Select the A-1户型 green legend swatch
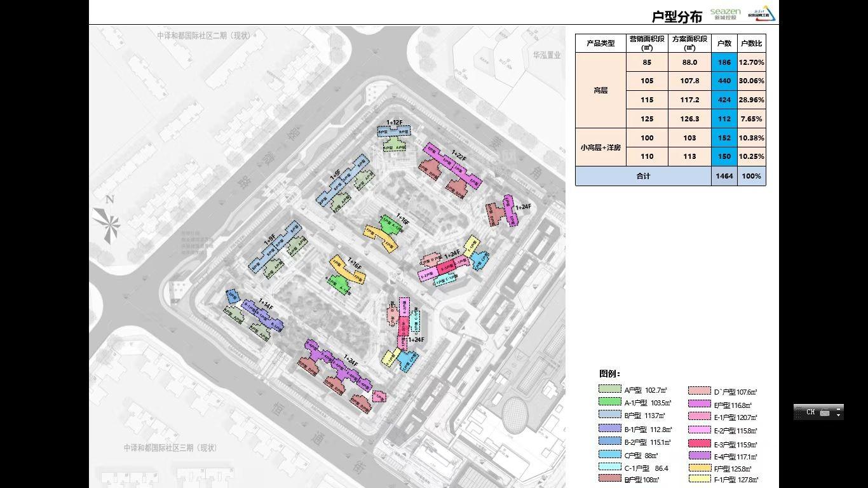Screen dimensions: 868x488 (609, 402)
